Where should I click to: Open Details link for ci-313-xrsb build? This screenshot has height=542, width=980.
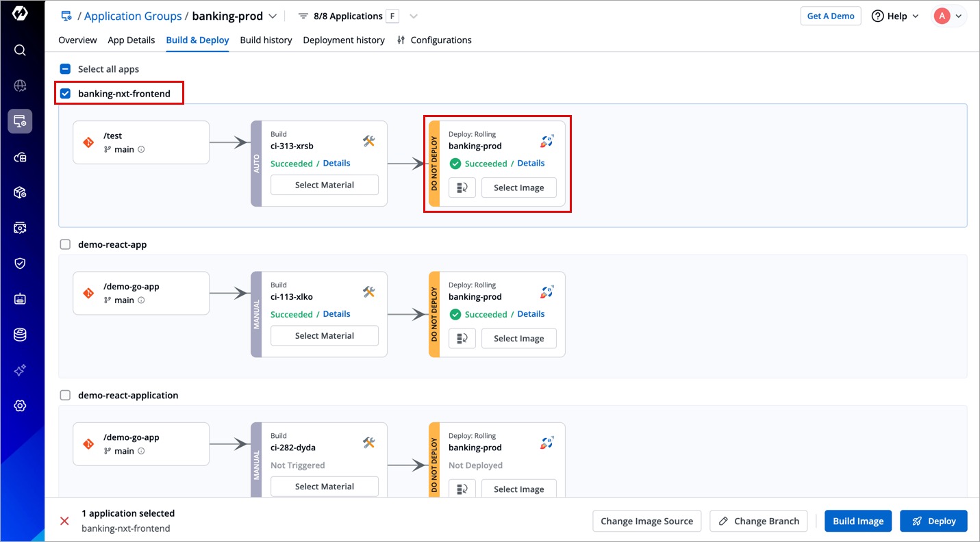[x=336, y=163]
